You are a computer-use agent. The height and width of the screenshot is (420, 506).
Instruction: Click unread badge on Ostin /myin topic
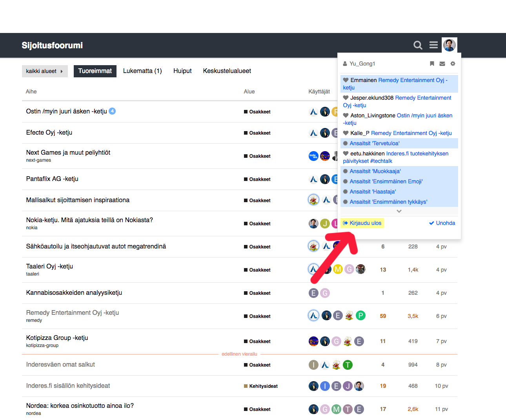(112, 111)
